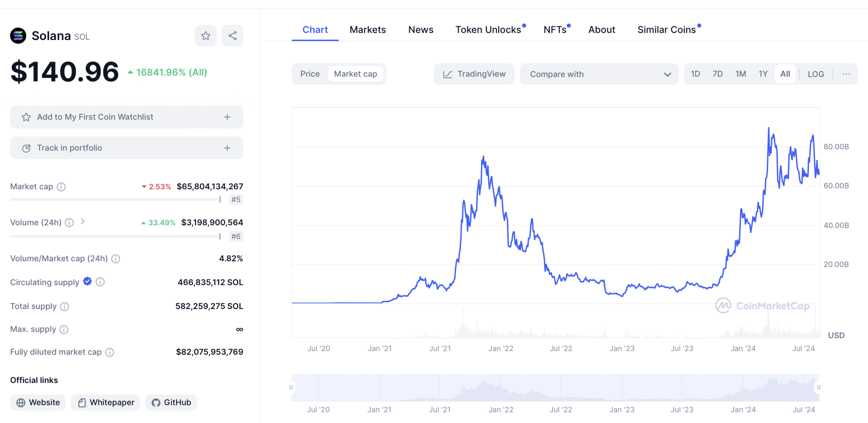The height and width of the screenshot is (423, 868).
Task: Toggle LOG scale on chart
Action: coord(815,74)
